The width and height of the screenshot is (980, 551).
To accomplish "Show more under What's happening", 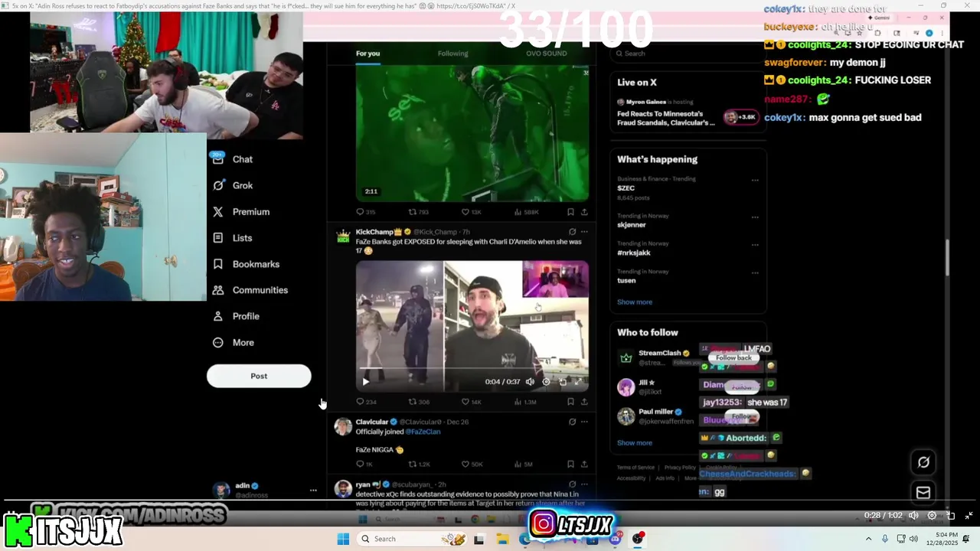I will pyautogui.click(x=635, y=302).
